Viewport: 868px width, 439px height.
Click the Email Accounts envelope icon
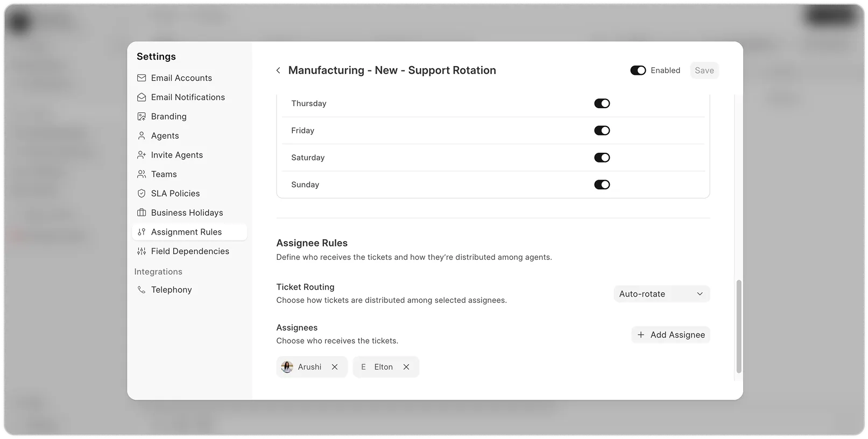click(x=142, y=78)
